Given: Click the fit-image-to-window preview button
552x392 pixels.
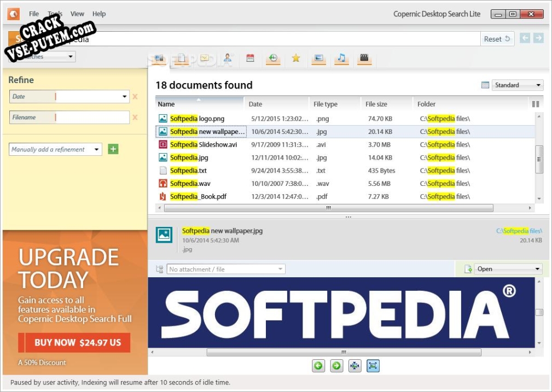Looking at the screenshot, I should [x=355, y=366].
